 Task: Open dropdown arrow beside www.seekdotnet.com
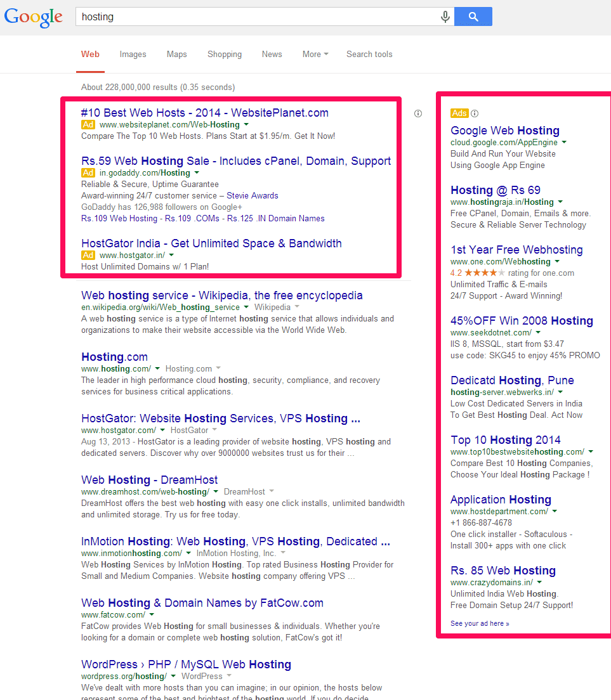pyautogui.click(x=538, y=333)
